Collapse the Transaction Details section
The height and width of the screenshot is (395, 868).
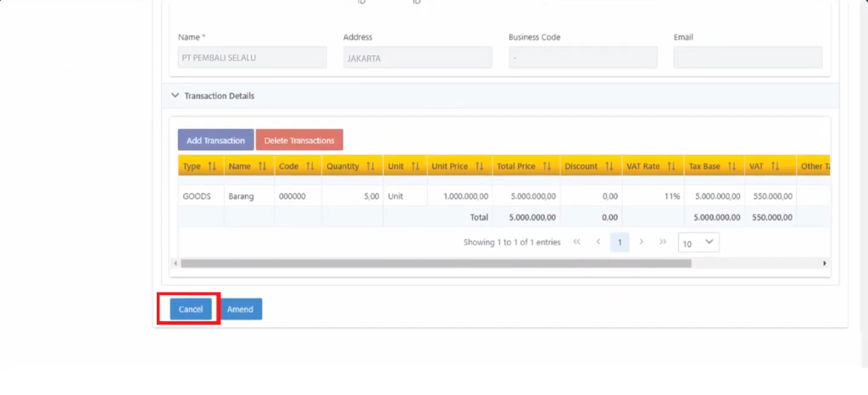point(175,96)
